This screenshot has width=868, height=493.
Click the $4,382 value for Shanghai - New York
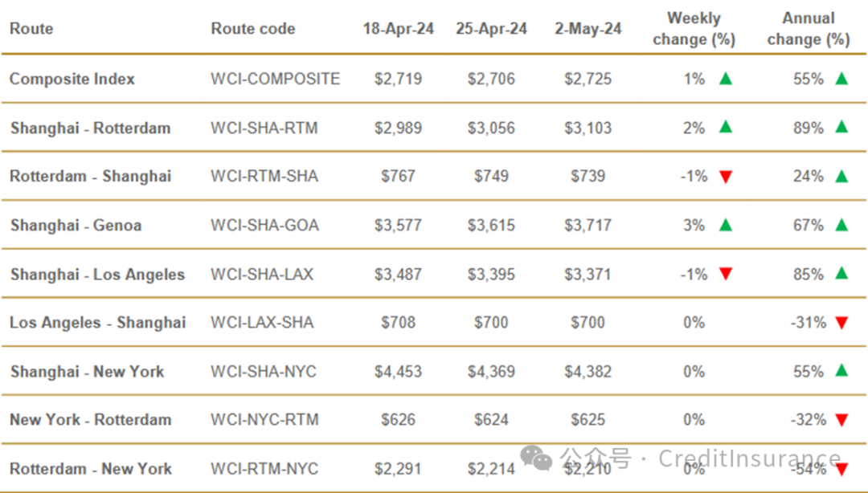click(x=588, y=371)
